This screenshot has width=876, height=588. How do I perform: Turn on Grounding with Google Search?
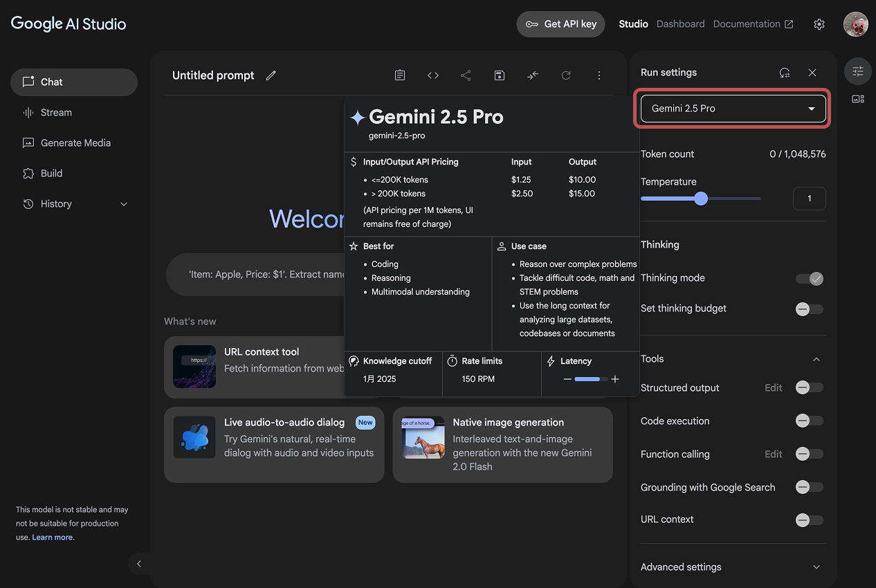pyautogui.click(x=810, y=488)
